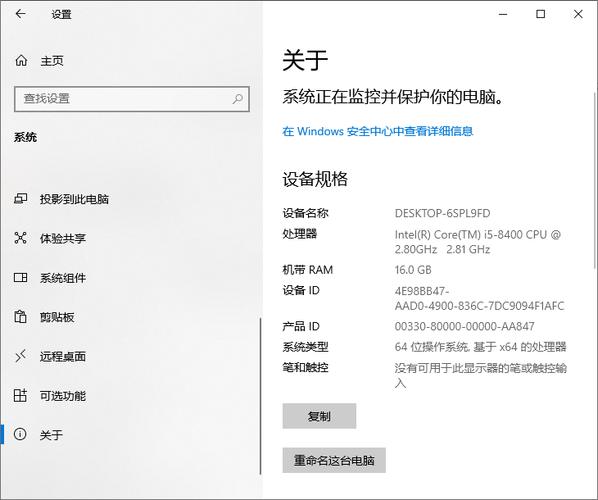Click the back arrow in Settings header
This screenshot has width=598, height=500.
[21, 14]
